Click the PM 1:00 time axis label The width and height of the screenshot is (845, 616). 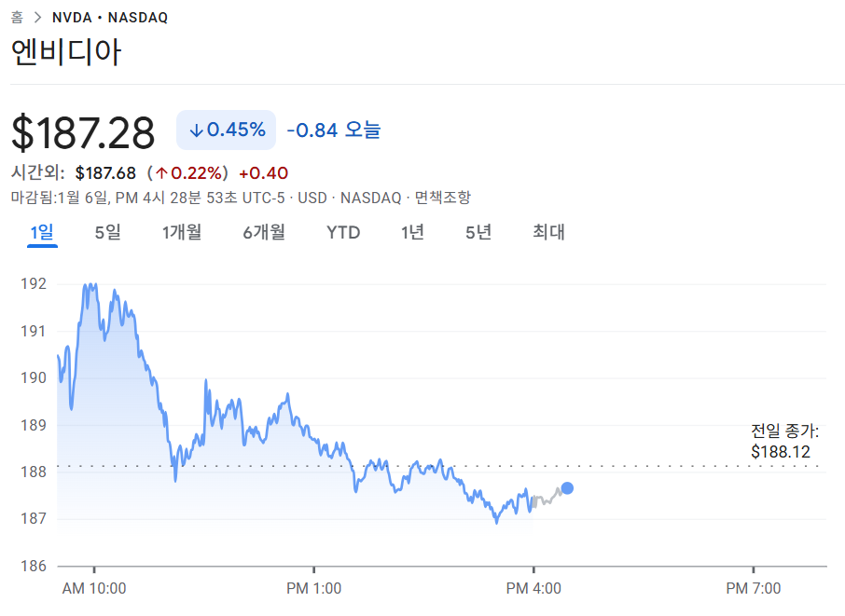(313, 588)
